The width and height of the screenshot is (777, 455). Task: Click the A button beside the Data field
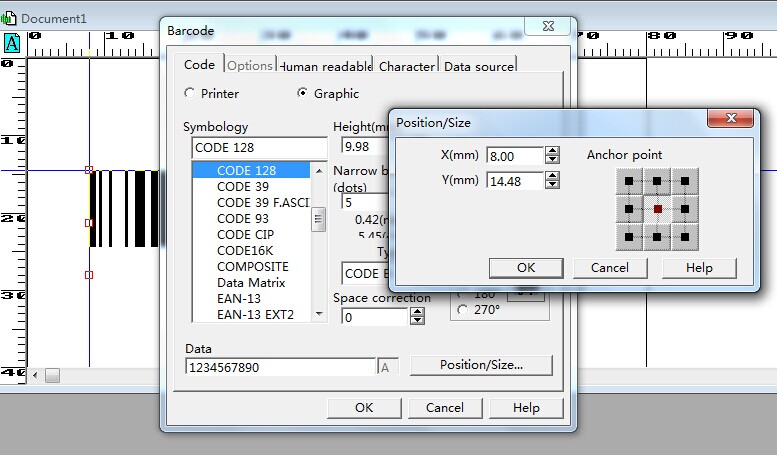click(387, 368)
